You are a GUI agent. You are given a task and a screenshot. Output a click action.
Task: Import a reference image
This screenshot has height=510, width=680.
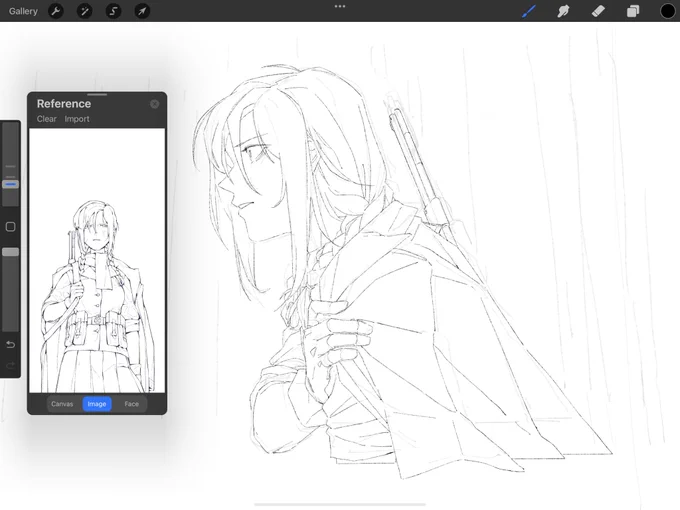click(77, 119)
